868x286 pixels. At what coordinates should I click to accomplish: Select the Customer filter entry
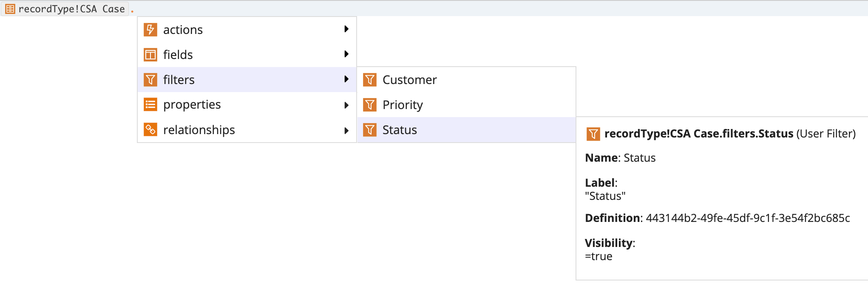point(466,80)
